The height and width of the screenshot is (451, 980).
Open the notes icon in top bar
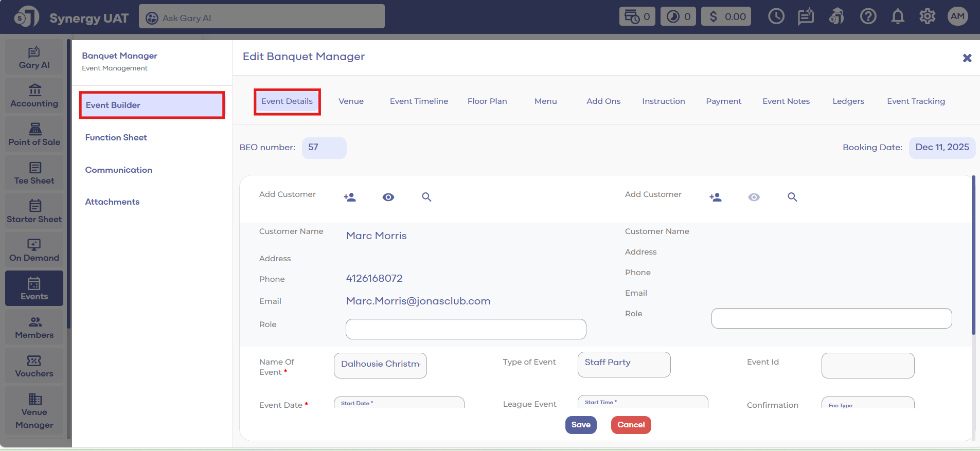click(x=806, y=16)
